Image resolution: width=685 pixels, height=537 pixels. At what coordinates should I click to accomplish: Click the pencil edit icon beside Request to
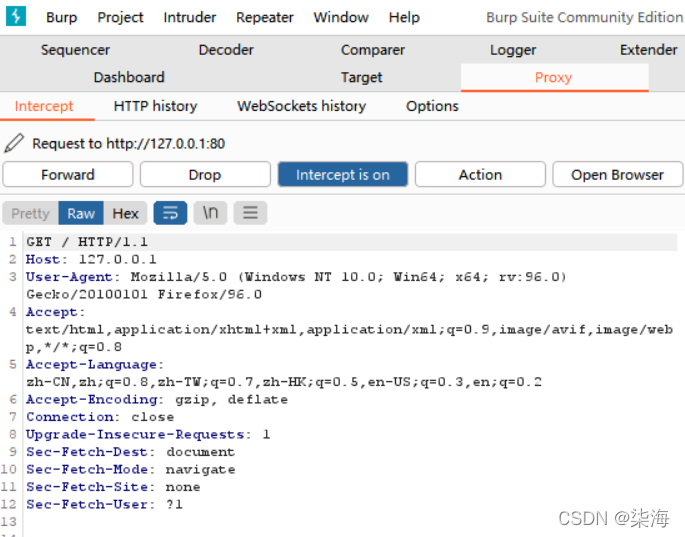(x=14, y=143)
